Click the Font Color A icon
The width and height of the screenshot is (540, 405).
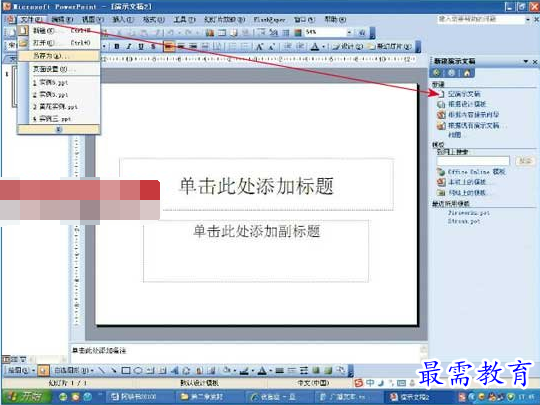(x=315, y=46)
